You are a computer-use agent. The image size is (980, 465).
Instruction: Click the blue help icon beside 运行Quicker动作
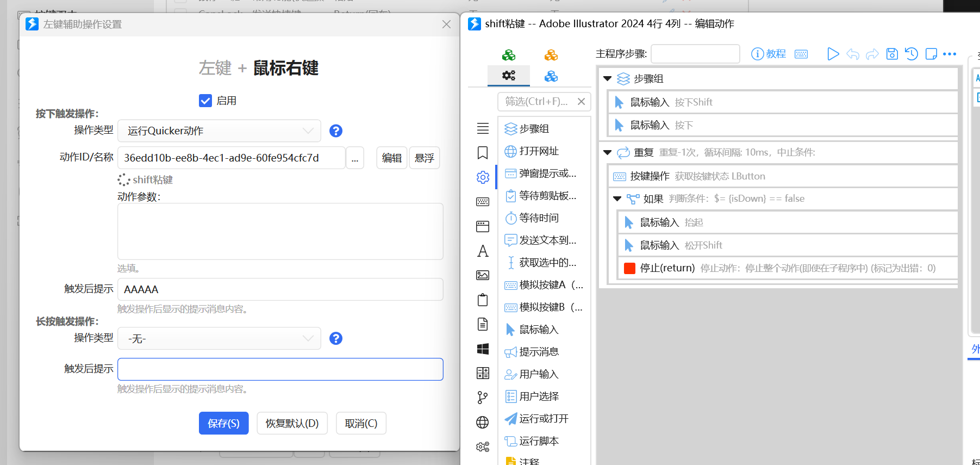tap(336, 131)
